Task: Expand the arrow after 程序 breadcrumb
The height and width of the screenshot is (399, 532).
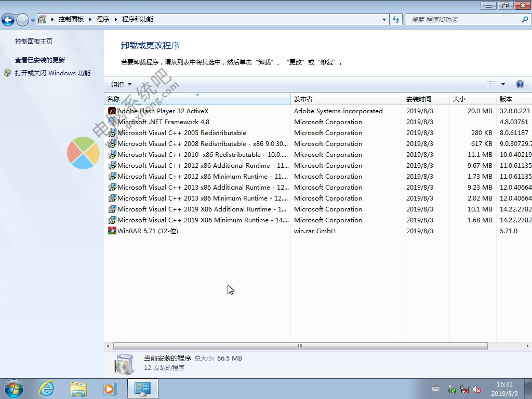Action: coord(116,19)
